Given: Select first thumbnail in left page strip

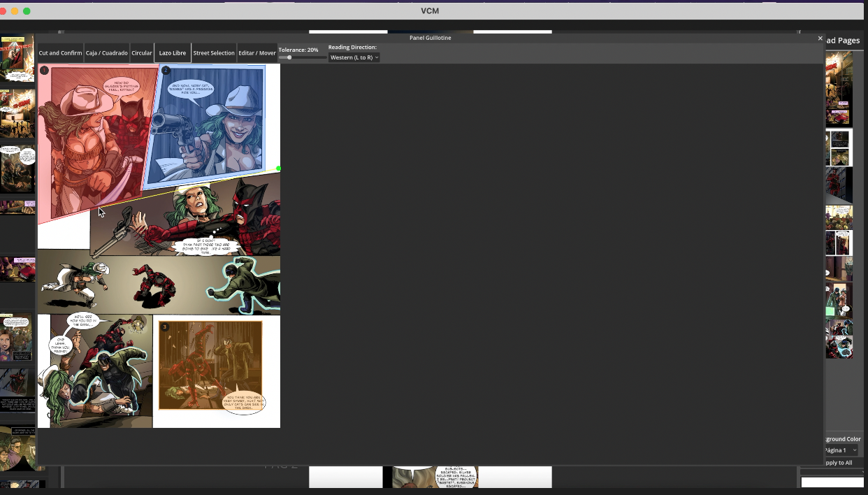Looking at the screenshot, I should coord(17,59).
